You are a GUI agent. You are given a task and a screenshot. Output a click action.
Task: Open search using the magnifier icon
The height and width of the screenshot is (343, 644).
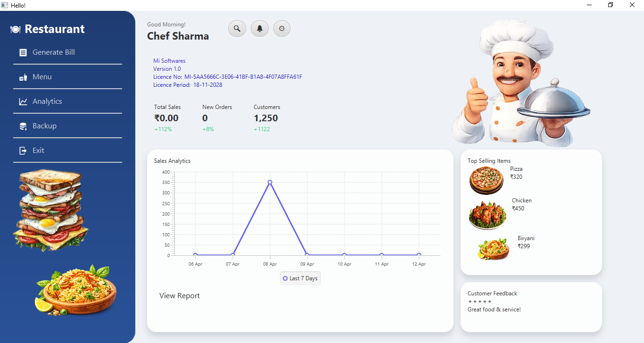[x=237, y=28]
